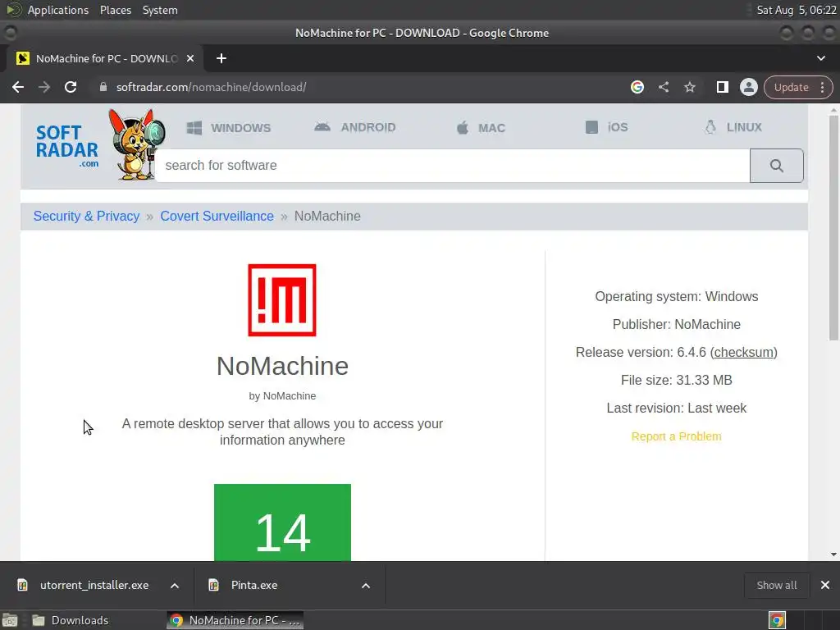
Task: Expand options for Pinta.exe download
Action: pos(366,586)
